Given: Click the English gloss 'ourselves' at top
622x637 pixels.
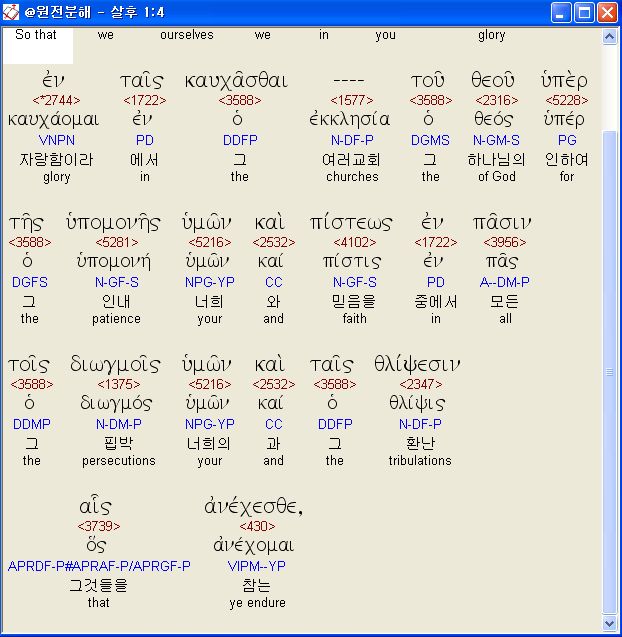Looking at the screenshot, I should pyautogui.click(x=187, y=35).
